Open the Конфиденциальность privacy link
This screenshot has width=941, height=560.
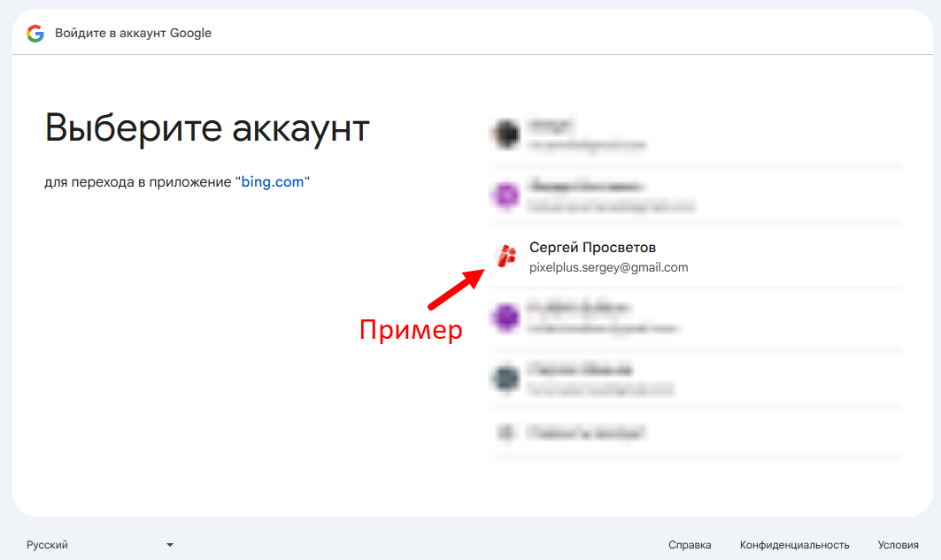794,545
